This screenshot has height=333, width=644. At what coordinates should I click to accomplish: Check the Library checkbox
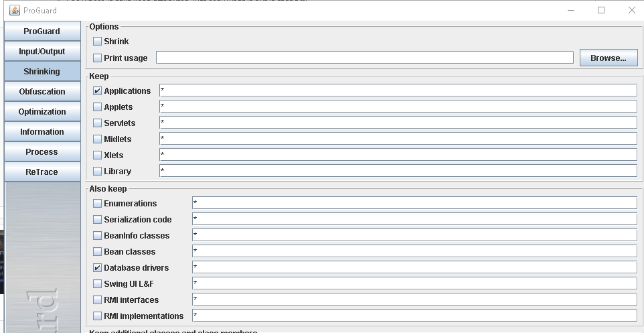tap(97, 171)
